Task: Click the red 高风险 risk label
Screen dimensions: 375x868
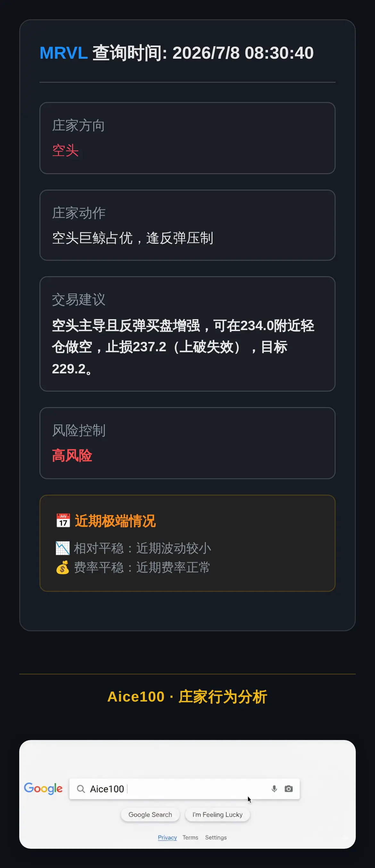Action: pos(72,455)
